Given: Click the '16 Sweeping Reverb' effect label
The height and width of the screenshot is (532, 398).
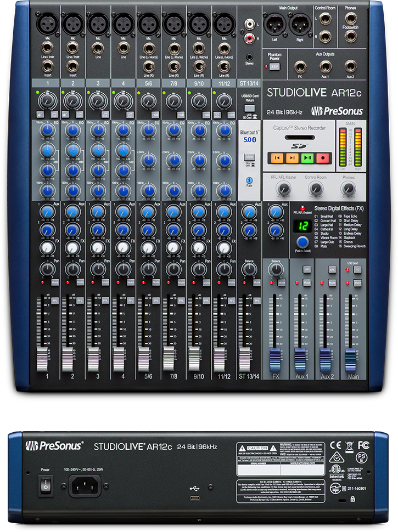Looking at the screenshot, I should click(352, 246).
